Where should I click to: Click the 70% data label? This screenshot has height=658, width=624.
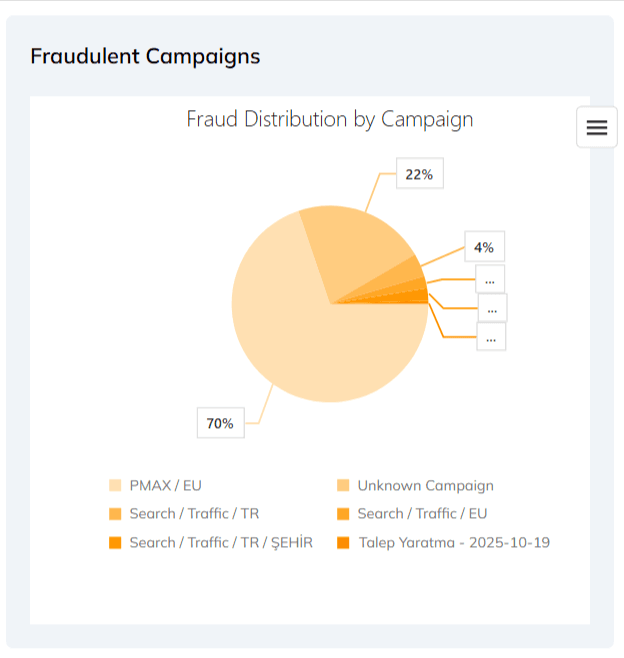(x=220, y=424)
